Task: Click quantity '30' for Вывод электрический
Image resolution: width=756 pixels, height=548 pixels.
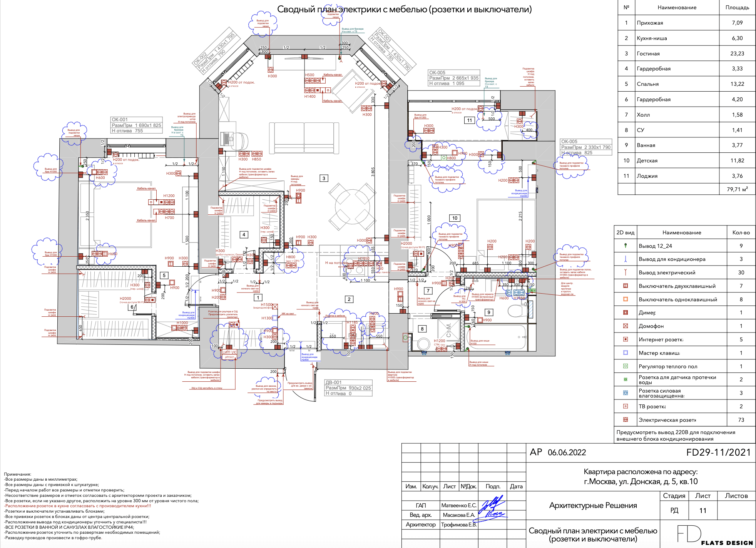Action: coord(741,272)
